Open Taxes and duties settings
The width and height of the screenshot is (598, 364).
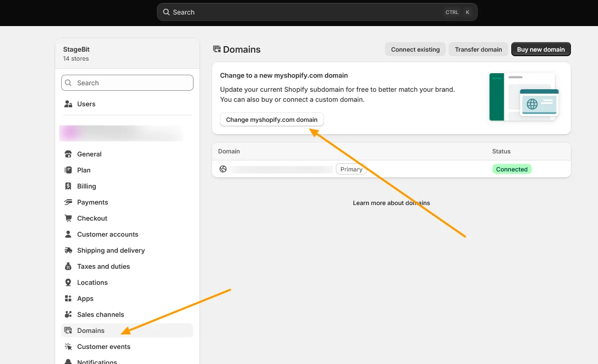point(127,266)
